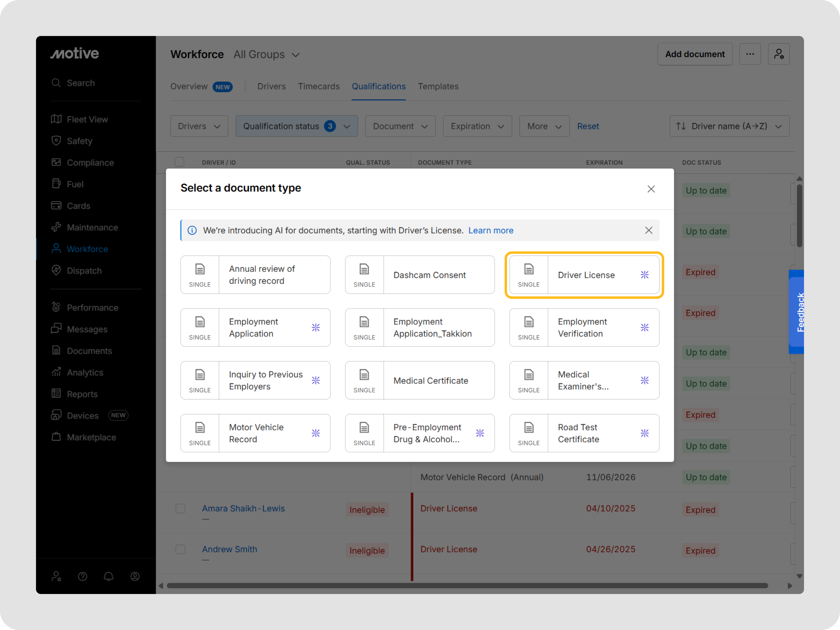Expand the Qualification status filter

click(x=297, y=126)
